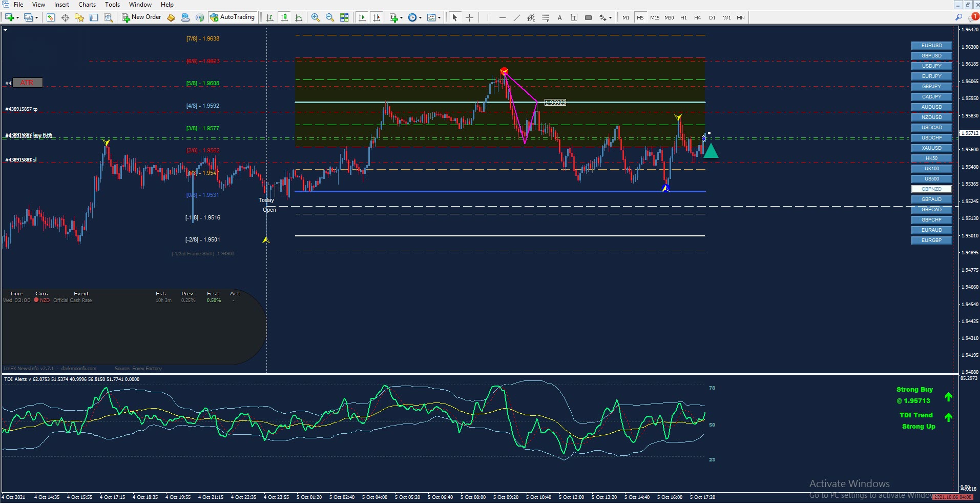Select the standard cursor tool
Image resolution: width=980 pixels, height=504 pixels.
point(454,17)
